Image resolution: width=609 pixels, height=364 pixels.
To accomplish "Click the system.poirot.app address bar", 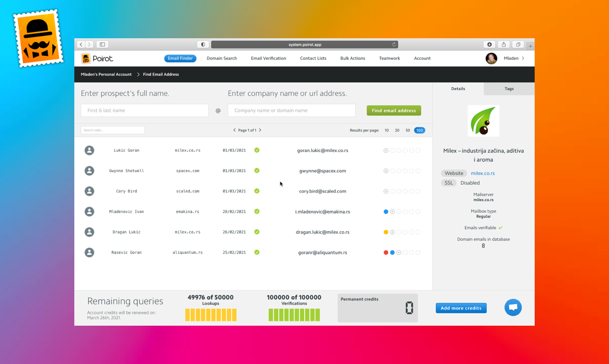I will point(304,45).
